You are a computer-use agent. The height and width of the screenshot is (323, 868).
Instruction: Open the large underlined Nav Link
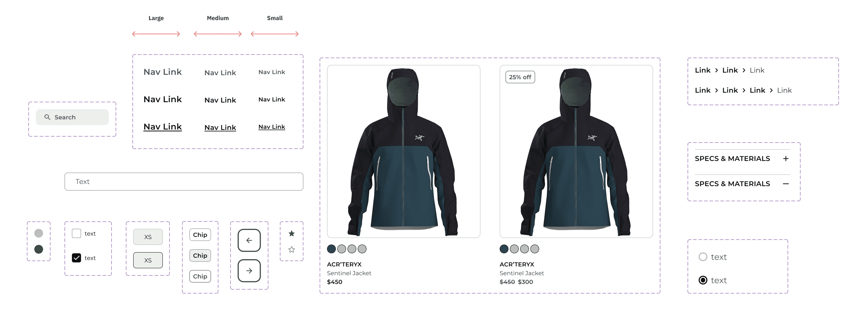tap(162, 127)
